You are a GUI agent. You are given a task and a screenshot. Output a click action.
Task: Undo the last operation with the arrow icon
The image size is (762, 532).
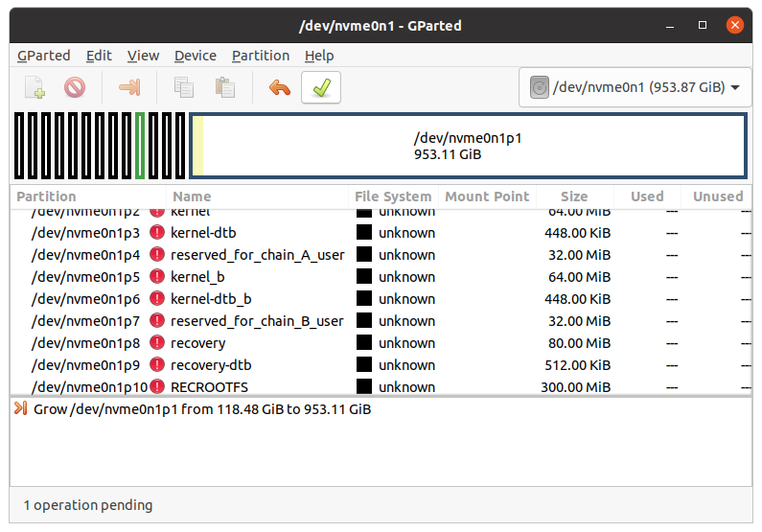[279, 88]
